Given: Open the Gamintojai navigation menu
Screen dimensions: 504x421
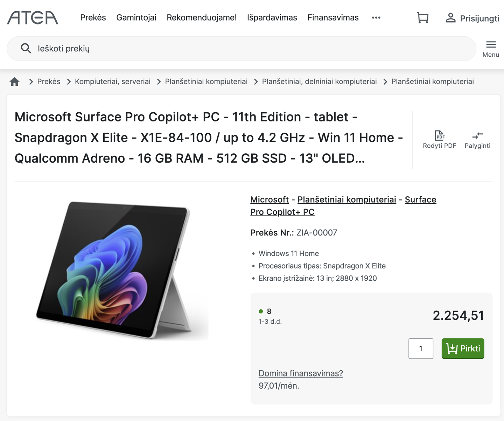Looking at the screenshot, I should [136, 17].
